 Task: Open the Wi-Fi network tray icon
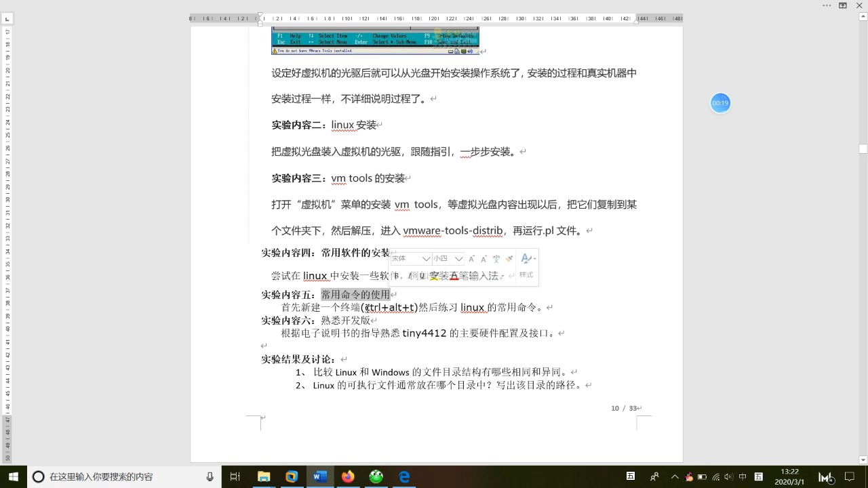click(715, 476)
